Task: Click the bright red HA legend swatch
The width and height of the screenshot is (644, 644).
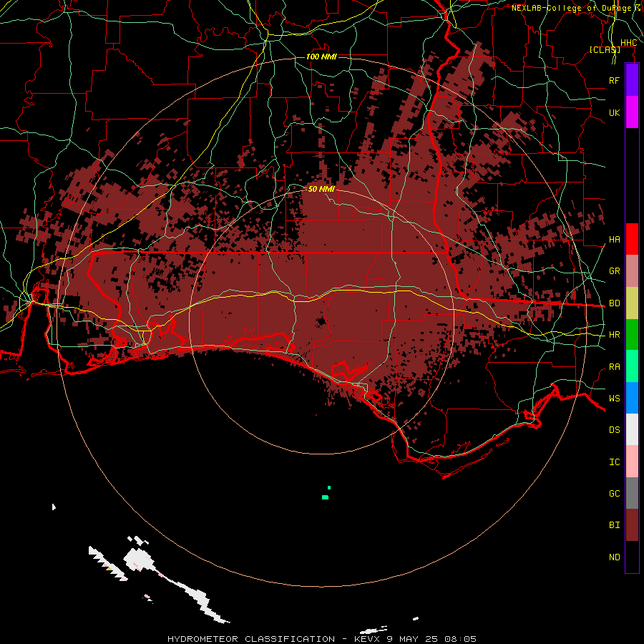Action: click(632, 239)
